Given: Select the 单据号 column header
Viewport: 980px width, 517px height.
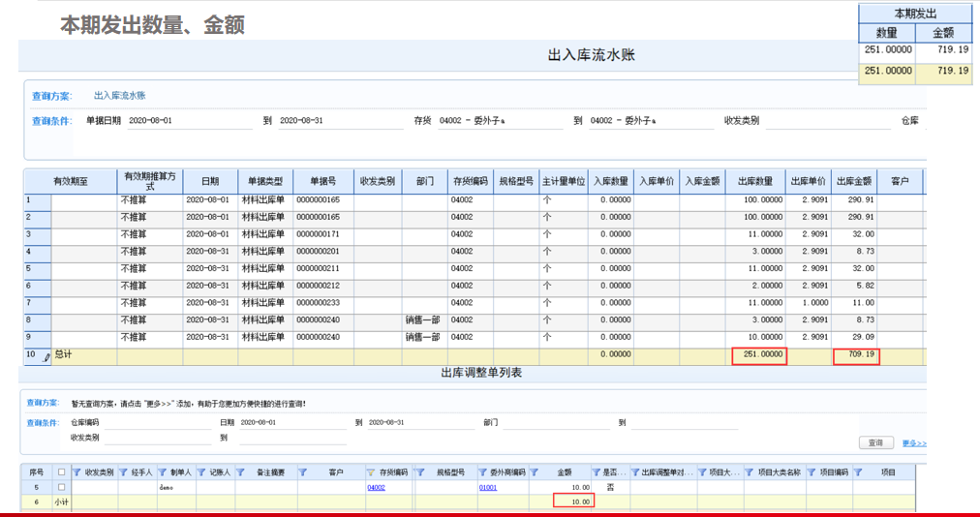Looking at the screenshot, I should click(323, 181).
